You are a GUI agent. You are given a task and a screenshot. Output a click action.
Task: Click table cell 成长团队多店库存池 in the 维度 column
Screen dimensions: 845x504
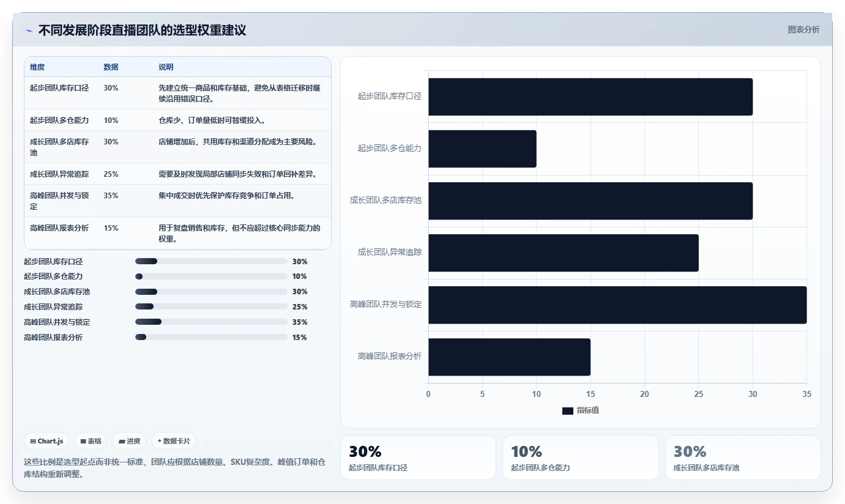click(59, 147)
